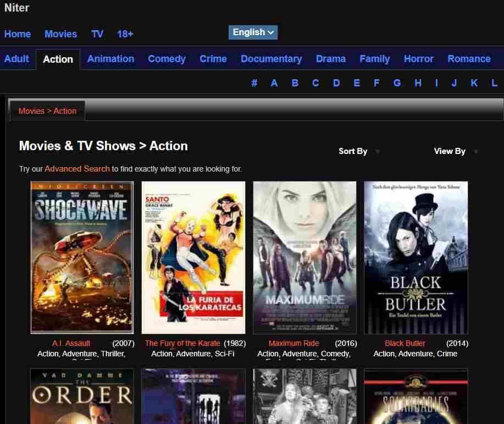
Task: Select the Action genre tab
Action: tap(58, 59)
